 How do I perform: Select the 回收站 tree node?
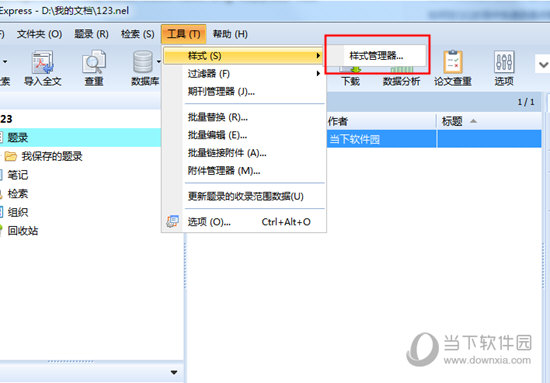point(23,231)
